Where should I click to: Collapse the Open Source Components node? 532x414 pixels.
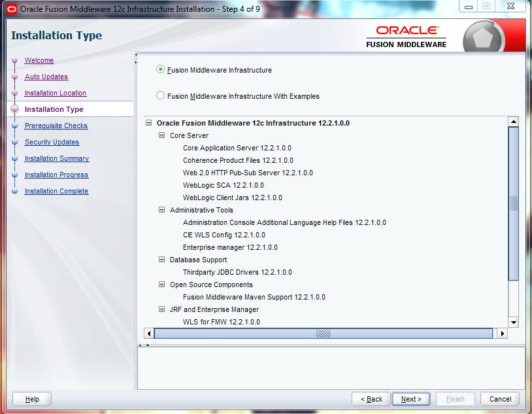[162, 285]
